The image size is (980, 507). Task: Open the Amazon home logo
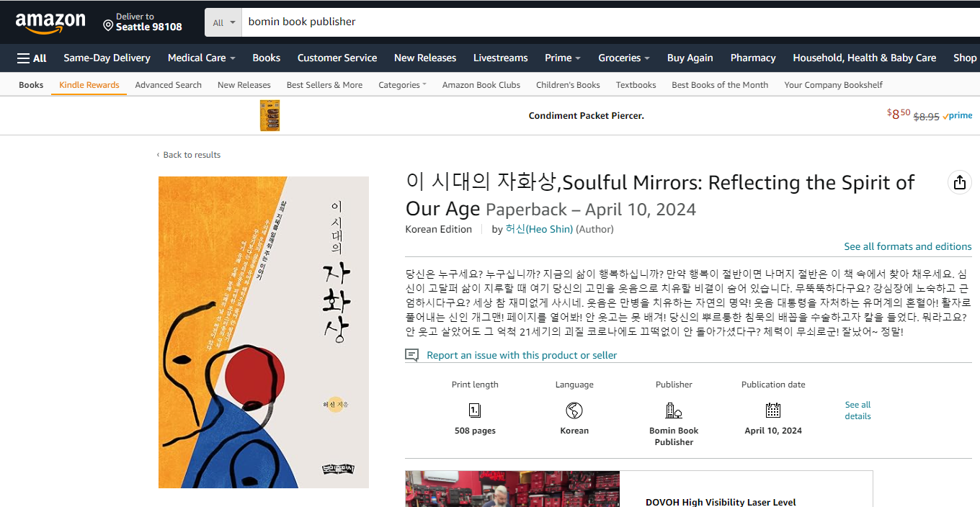coord(50,23)
